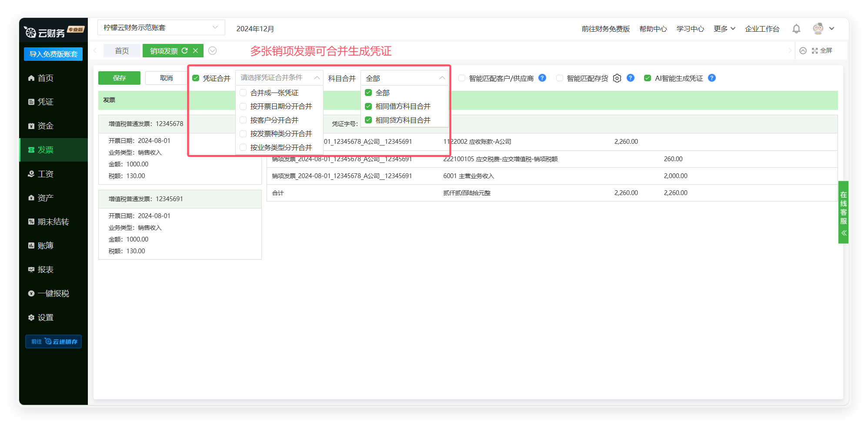868x424 pixels.
Task: Close the 销项发票 tab
Action: (196, 51)
